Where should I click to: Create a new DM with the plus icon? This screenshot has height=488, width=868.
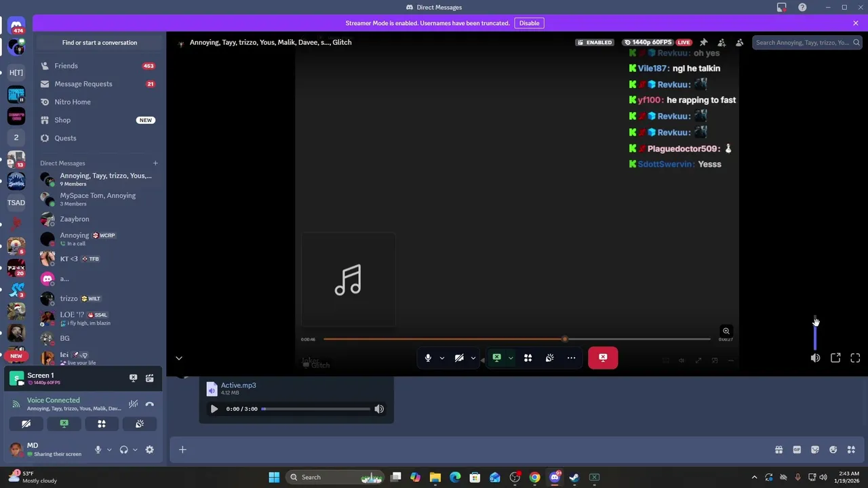coord(155,163)
